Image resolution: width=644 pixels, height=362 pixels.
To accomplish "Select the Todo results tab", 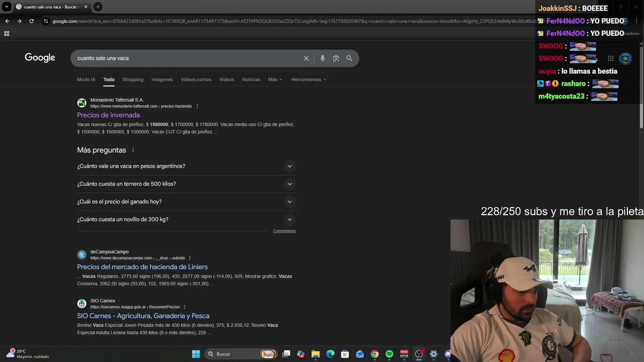I will pos(109,79).
